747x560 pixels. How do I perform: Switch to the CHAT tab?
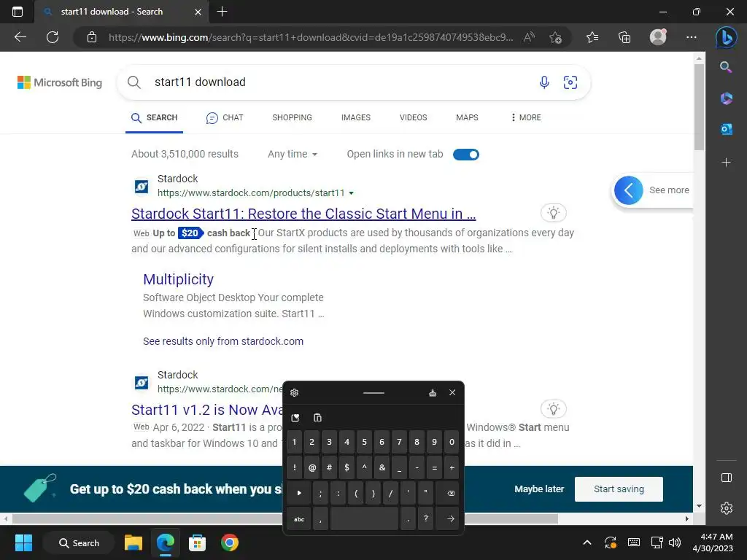(225, 117)
